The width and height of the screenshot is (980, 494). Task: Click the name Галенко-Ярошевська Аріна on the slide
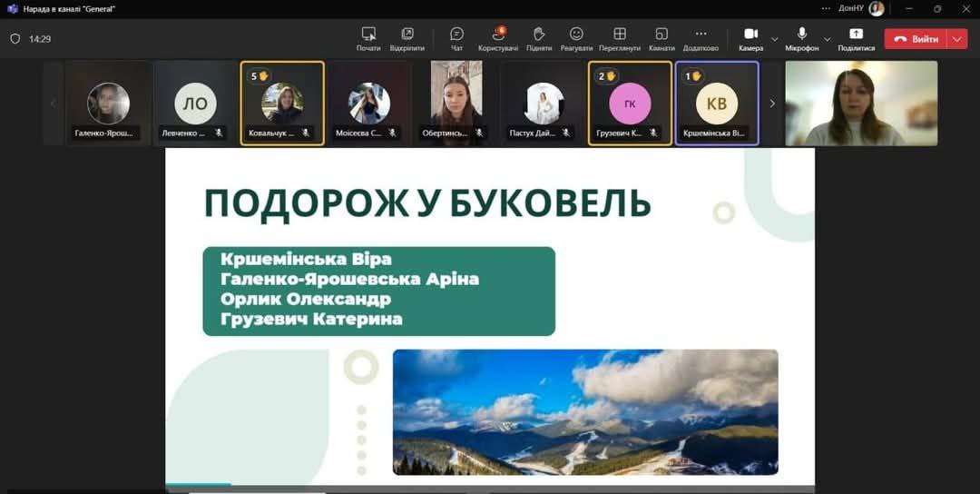click(350, 279)
